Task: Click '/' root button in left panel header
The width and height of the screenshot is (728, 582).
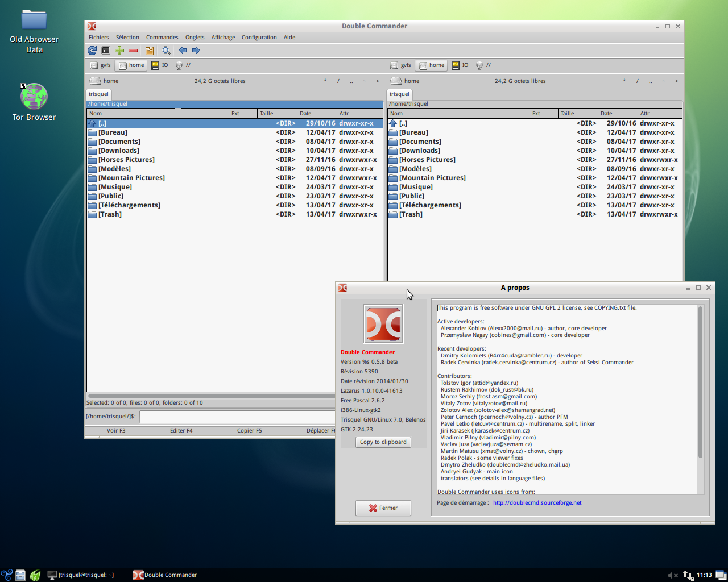Action: point(338,81)
